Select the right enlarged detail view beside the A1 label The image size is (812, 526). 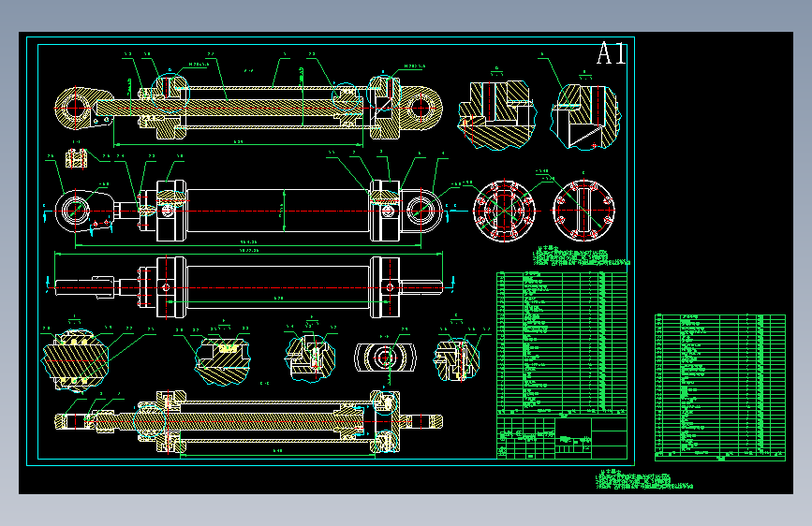point(585,117)
